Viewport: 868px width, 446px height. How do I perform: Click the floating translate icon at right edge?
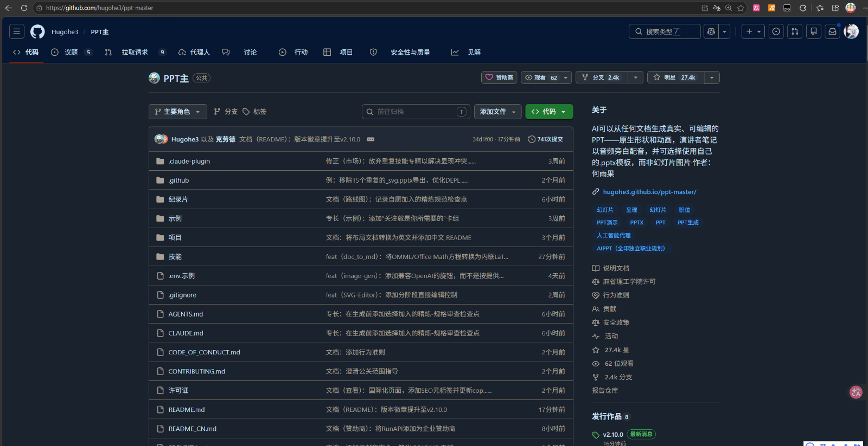[856, 392]
